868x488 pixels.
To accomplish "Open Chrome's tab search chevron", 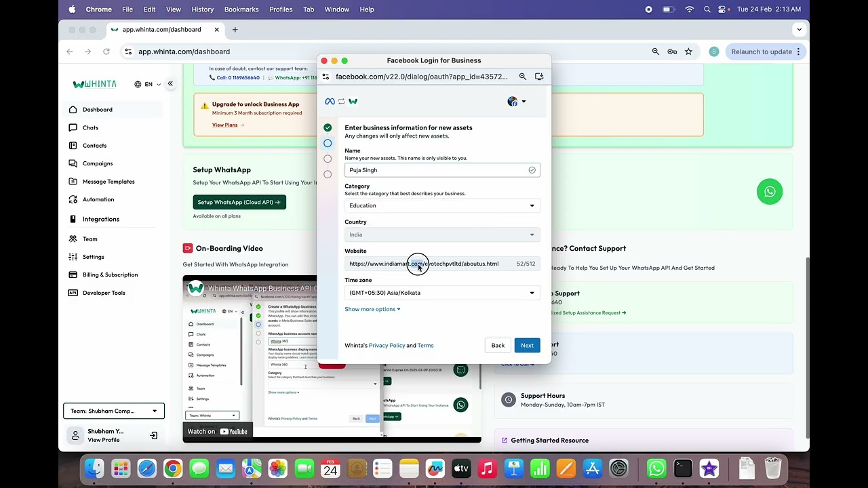I will [800, 30].
